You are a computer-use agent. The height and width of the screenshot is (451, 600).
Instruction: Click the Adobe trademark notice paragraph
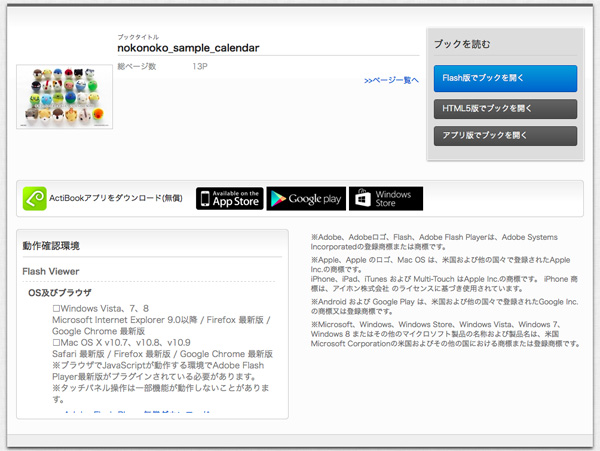click(x=440, y=240)
